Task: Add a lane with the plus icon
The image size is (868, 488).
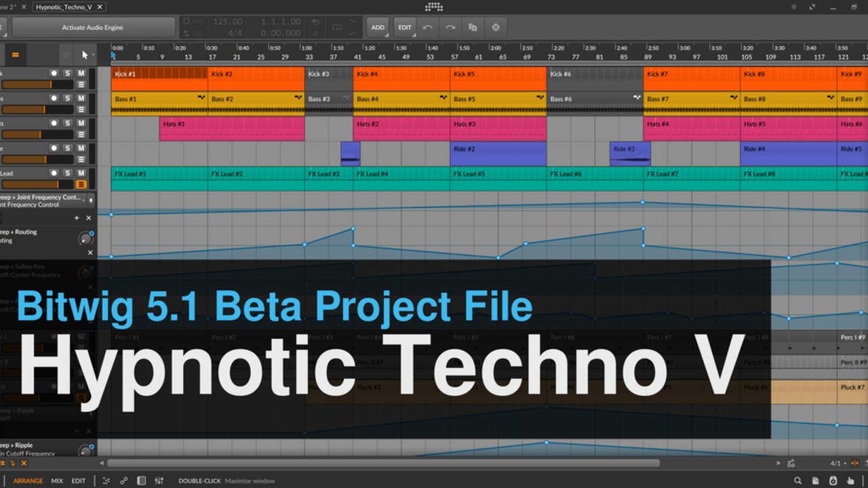Action: [77, 218]
